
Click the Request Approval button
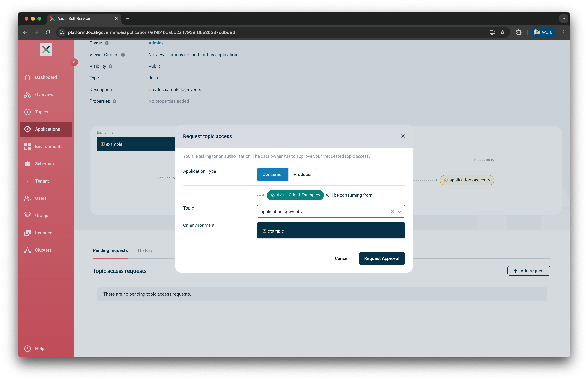pyautogui.click(x=382, y=258)
